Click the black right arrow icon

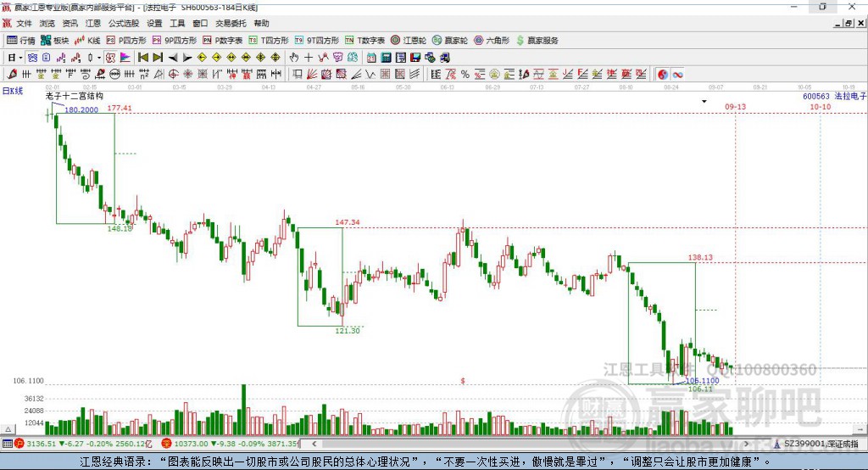coord(187,58)
